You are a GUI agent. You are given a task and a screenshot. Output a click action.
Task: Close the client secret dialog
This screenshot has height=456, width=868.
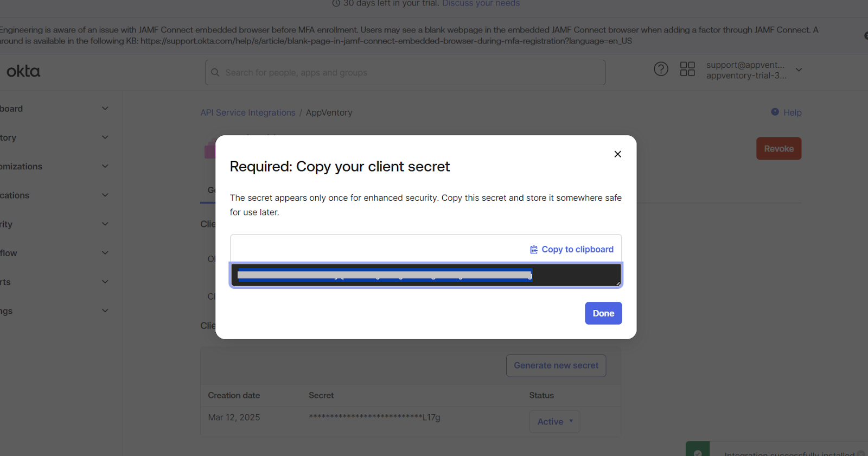tap(617, 154)
